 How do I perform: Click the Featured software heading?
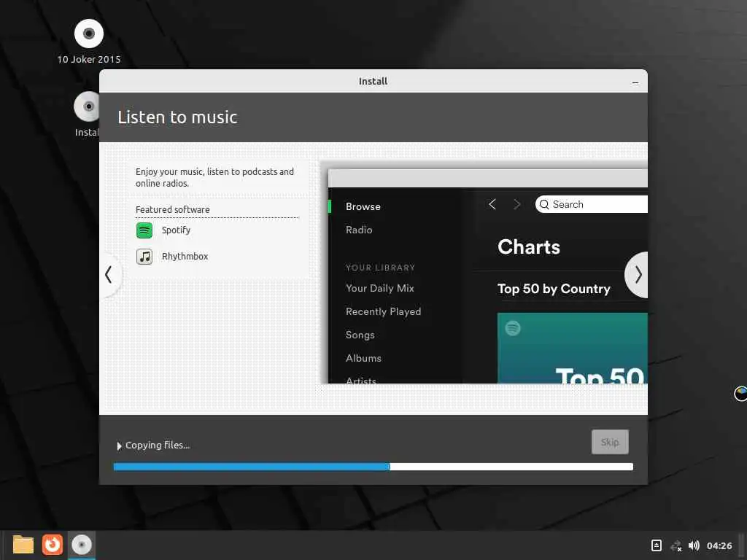click(172, 209)
